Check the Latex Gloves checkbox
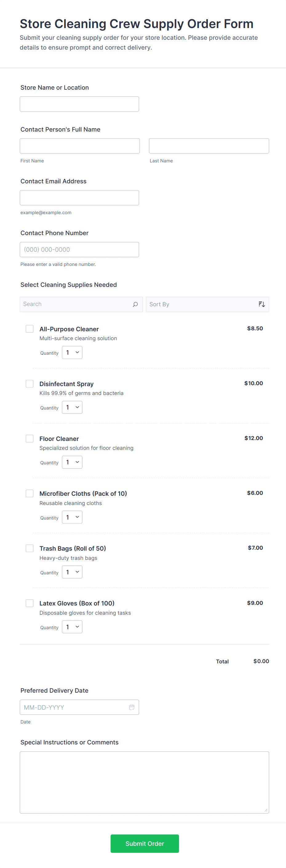The image size is (286, 868). (29, 603)
